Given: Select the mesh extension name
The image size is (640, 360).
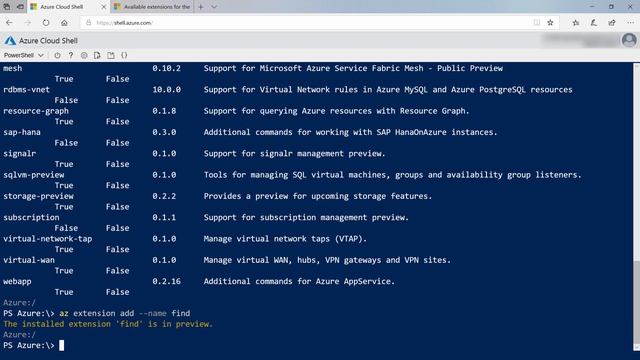Looking at the screenshot, I should (13, 68).
